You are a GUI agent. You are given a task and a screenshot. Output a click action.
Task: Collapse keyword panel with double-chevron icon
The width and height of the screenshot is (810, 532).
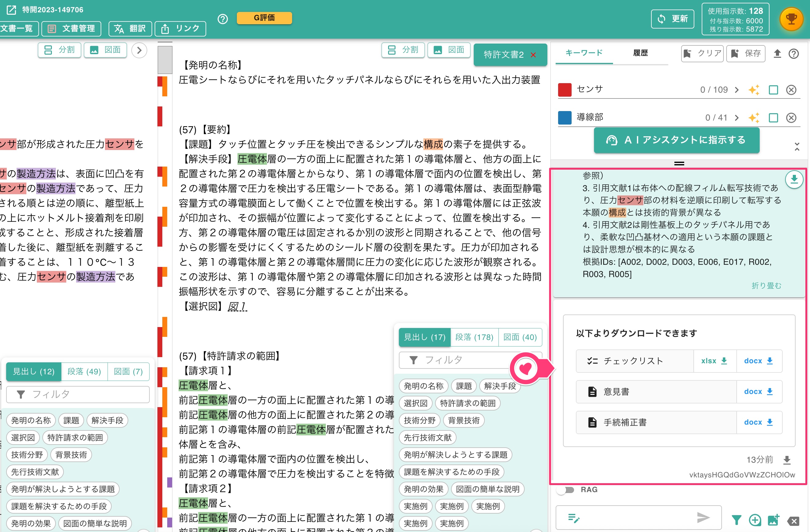797,147
